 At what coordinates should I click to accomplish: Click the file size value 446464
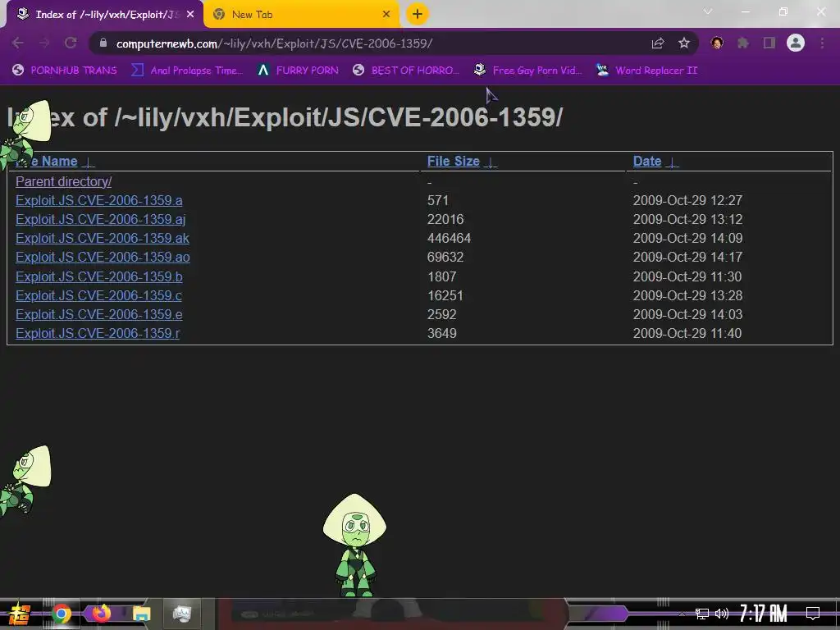(449, 238)
